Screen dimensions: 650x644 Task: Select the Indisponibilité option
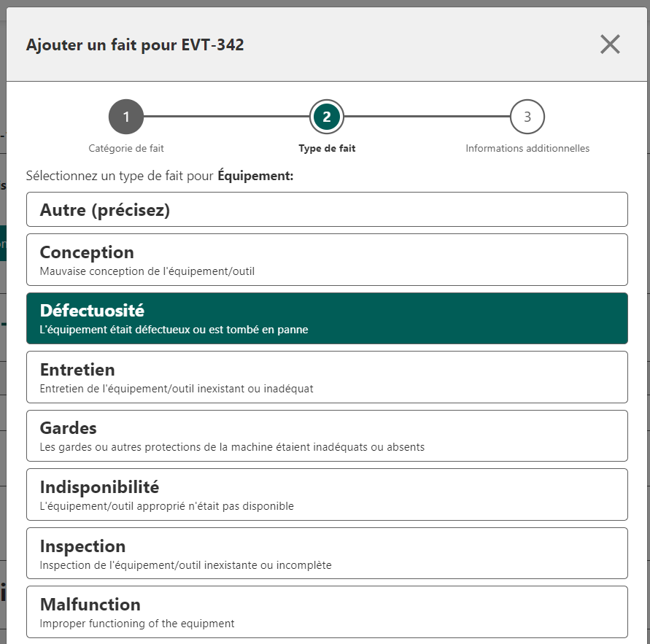point(327,494)
